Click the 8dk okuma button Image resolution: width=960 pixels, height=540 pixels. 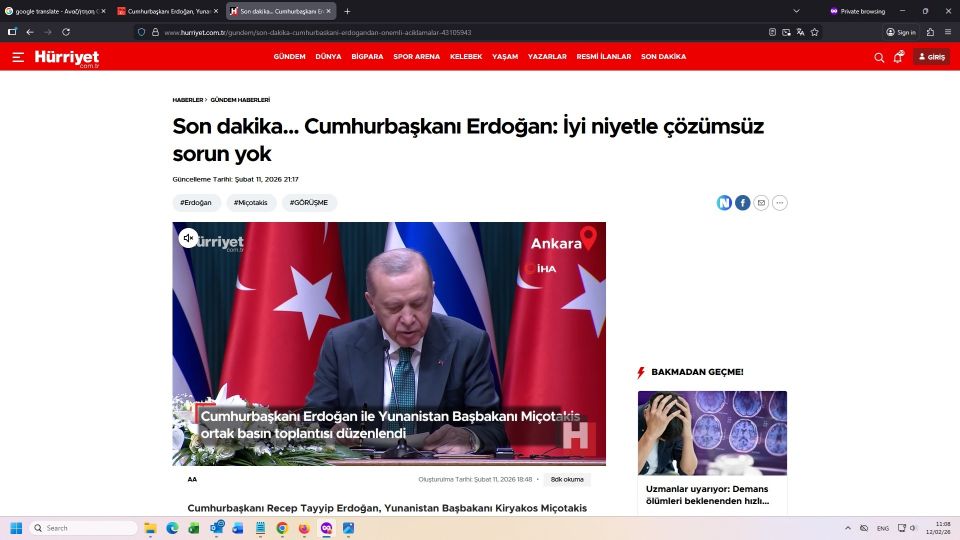tap(567, 479)
